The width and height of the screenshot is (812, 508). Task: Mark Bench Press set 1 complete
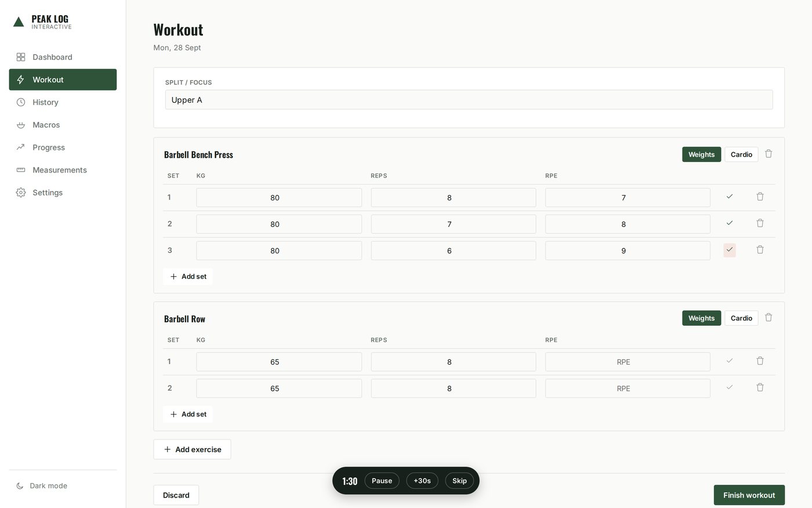pos(730,197)
